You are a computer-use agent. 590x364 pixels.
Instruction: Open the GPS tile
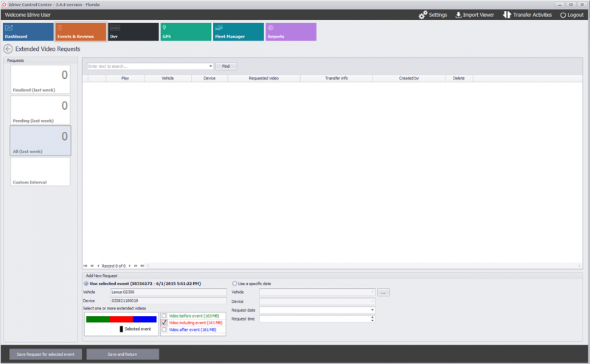click(186, 32)
